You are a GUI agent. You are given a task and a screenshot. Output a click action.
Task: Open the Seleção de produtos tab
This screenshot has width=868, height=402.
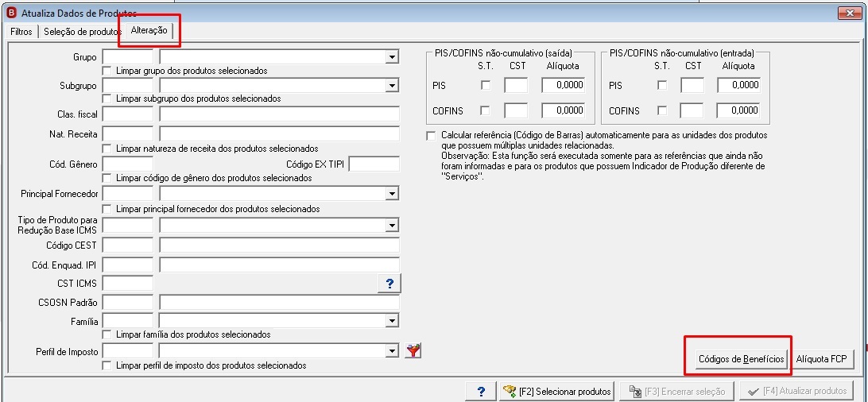coord(83,32)
